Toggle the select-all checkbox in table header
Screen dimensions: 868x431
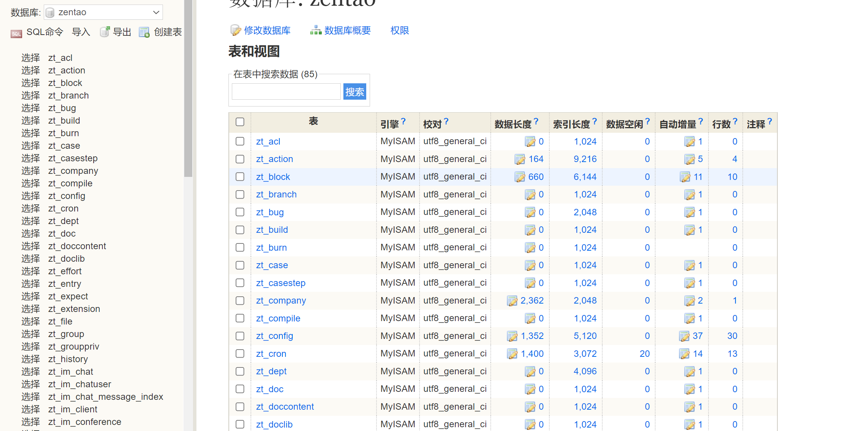[x=240, y=122]
